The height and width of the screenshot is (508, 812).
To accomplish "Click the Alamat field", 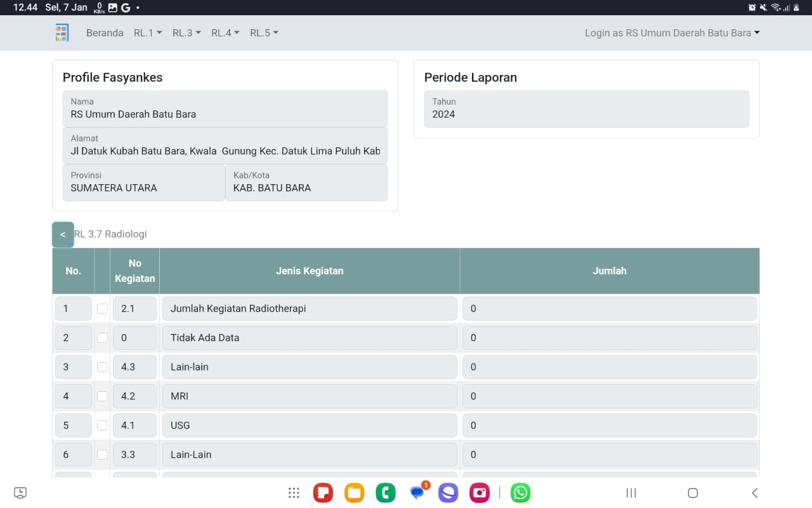I will tap(225, 145).
